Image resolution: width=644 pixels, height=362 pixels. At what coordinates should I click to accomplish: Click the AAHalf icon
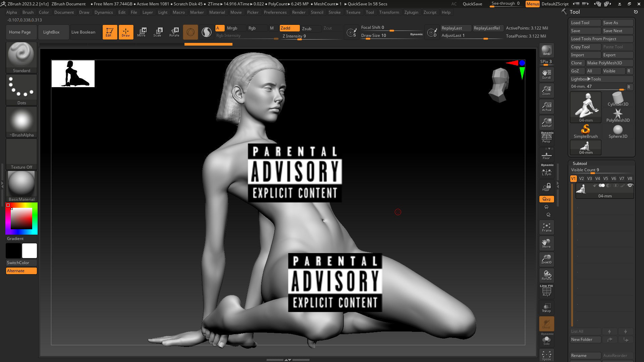pyautogui.click(x=546, y=123)
